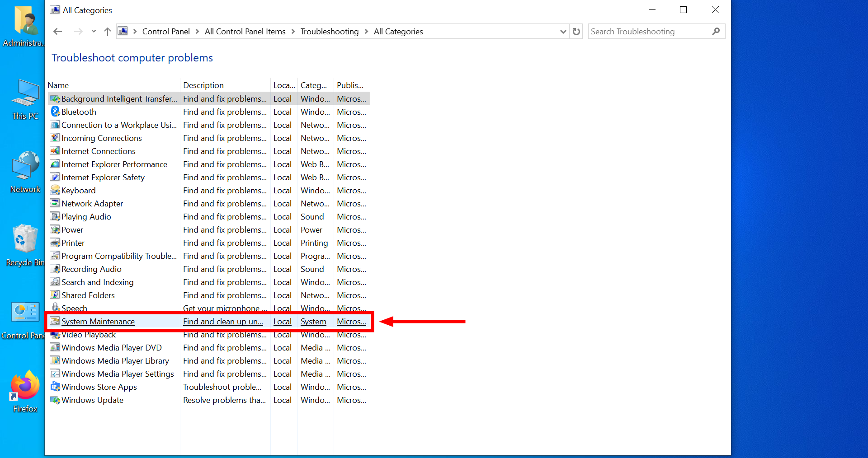The height and width of the screenshot is (458, 868).
Task: Sort by the Category column header
Action: click(316, 85)
